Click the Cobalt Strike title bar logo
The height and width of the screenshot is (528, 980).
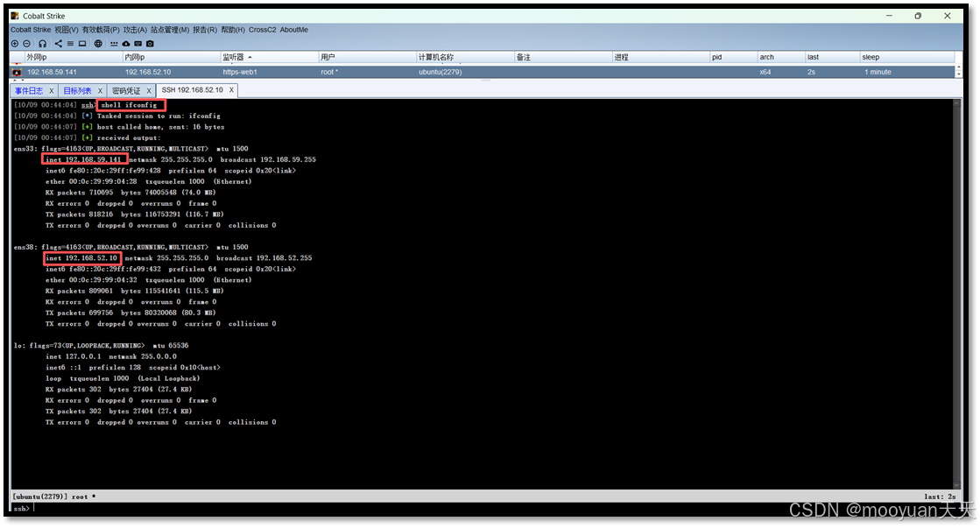pyautogui.click(x=15, y=16)
